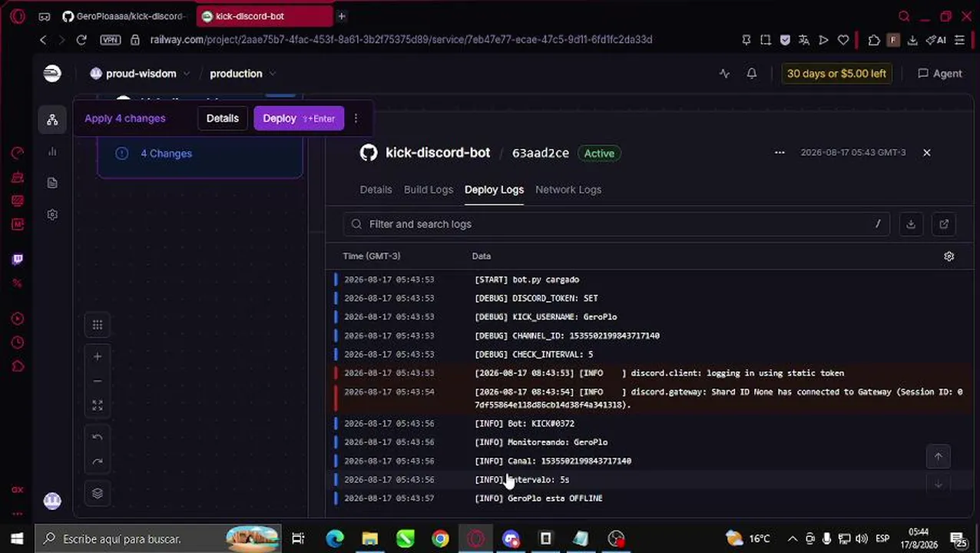Image resolution: width=980 pixels, height=553 pixels.
Task: Click the Time (GMT-3) column header
Action: [372, 256]
